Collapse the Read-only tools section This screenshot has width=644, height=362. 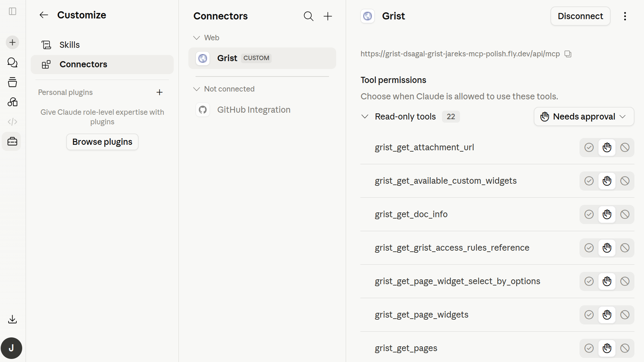pos(365,116)
